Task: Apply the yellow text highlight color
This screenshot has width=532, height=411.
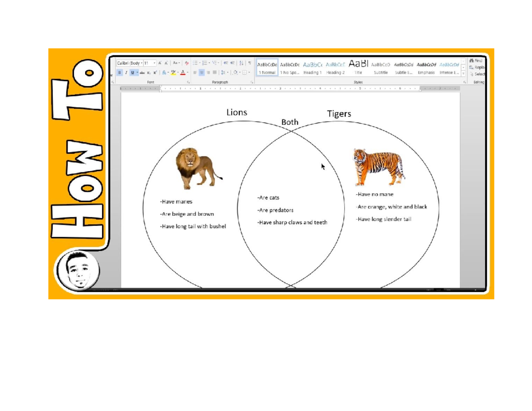Action: coord(173,72)
